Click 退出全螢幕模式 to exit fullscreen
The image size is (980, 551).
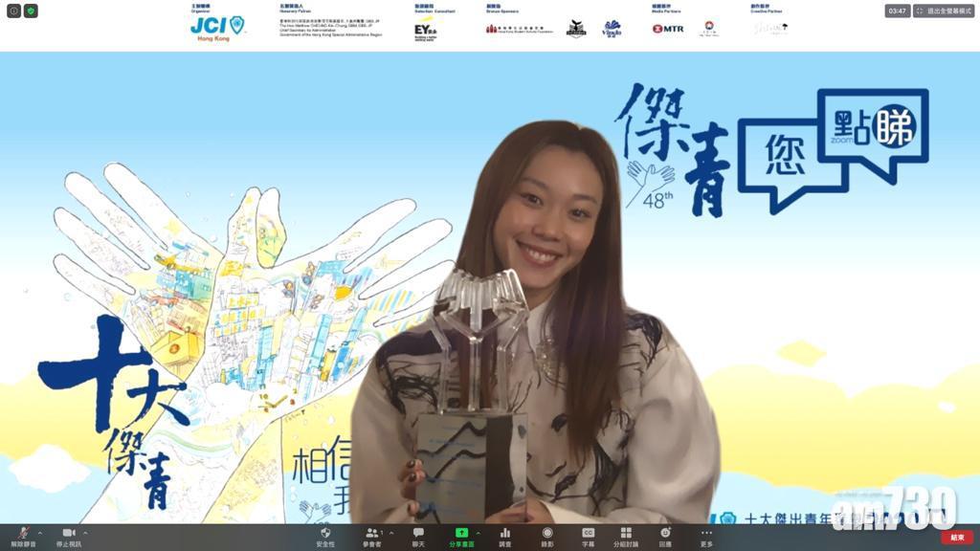point(944,11)
